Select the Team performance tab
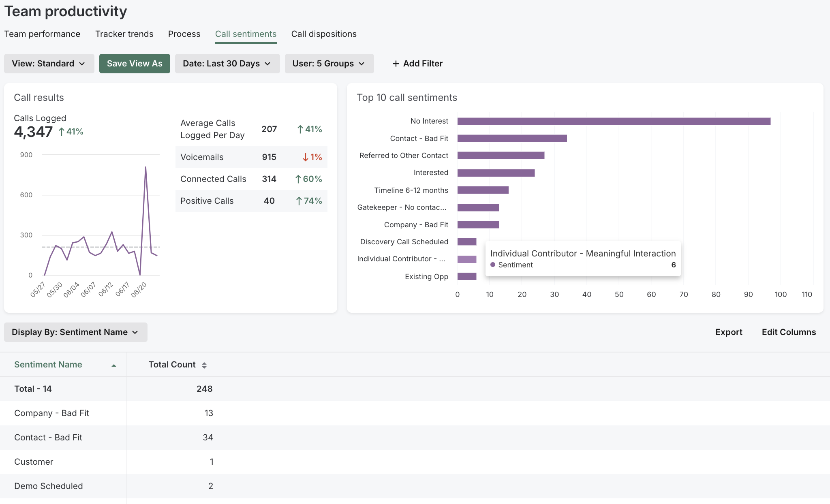The height and width of the screenshot is (504, 830). coord(43,34)
